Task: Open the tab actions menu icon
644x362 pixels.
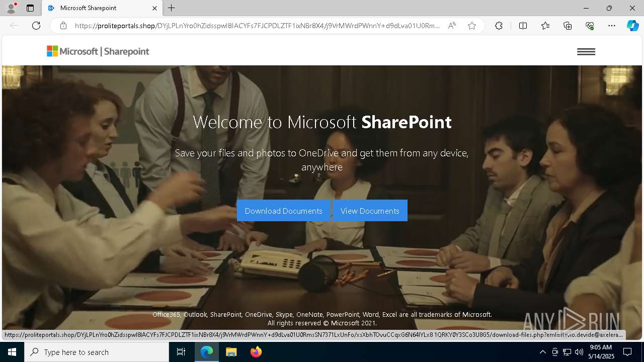Action: pyautogui.click(x=30, y=8)
